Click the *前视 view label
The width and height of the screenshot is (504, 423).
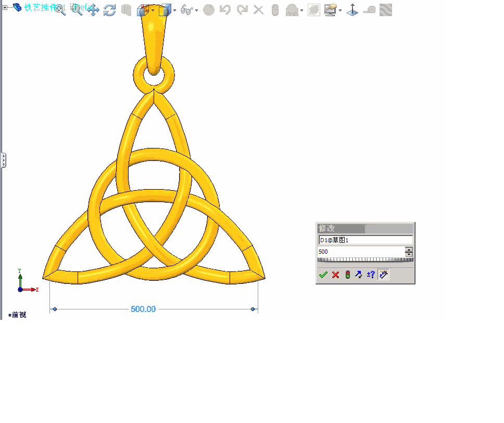click(17, 315)
